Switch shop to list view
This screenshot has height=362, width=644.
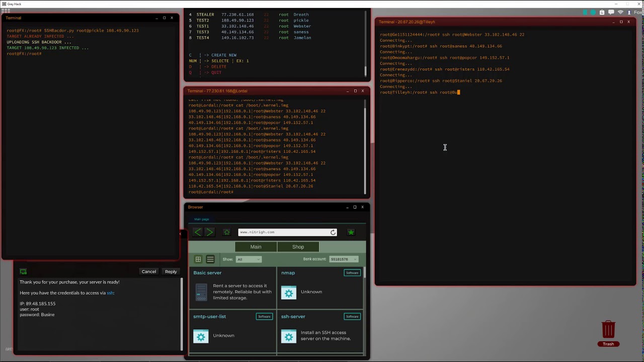click(210, 259)
